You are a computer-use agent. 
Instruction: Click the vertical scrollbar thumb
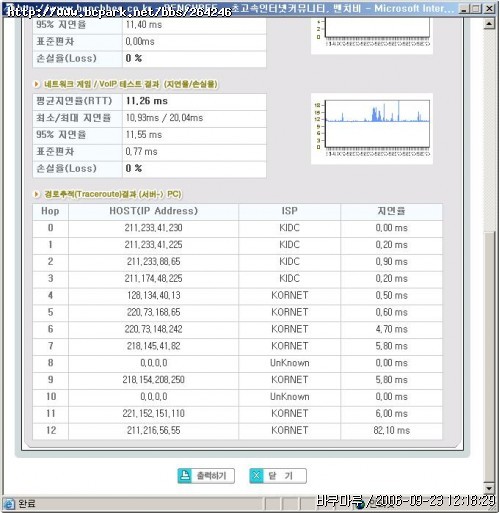tap(489, 356)
